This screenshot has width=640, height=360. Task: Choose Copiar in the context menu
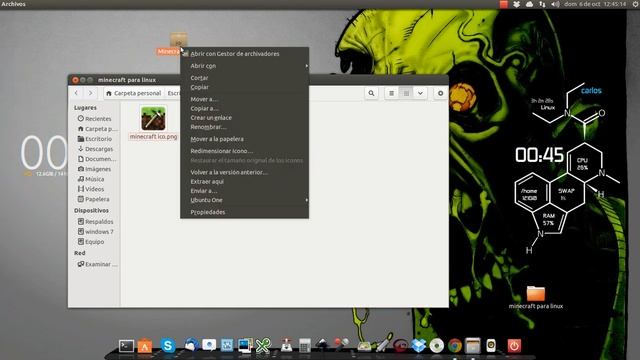tap(244, 87)
